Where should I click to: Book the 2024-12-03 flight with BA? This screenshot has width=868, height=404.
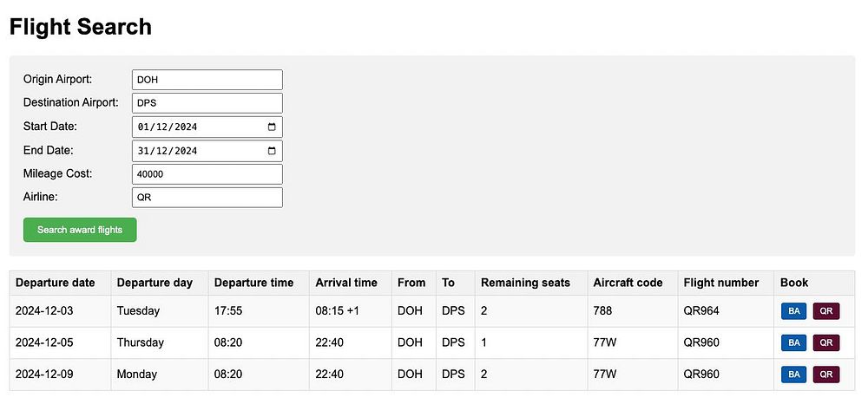point(793,311)
